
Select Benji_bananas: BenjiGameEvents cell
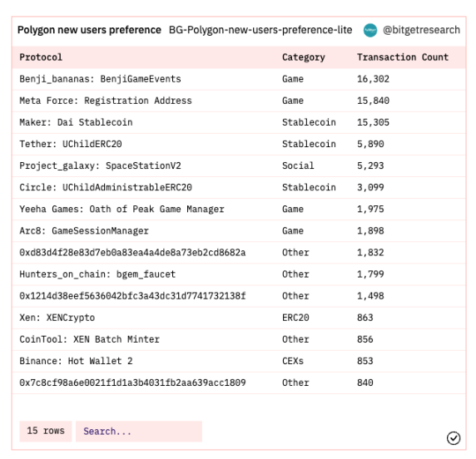coord(100,79)
